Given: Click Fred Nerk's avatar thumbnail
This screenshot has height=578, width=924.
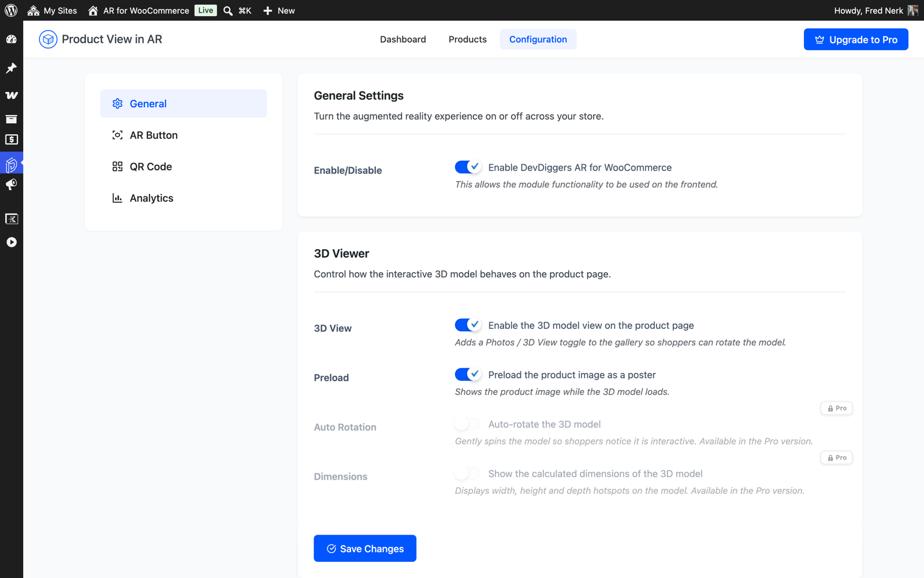Looking at the screenshot, I should (x=913, y=10).
